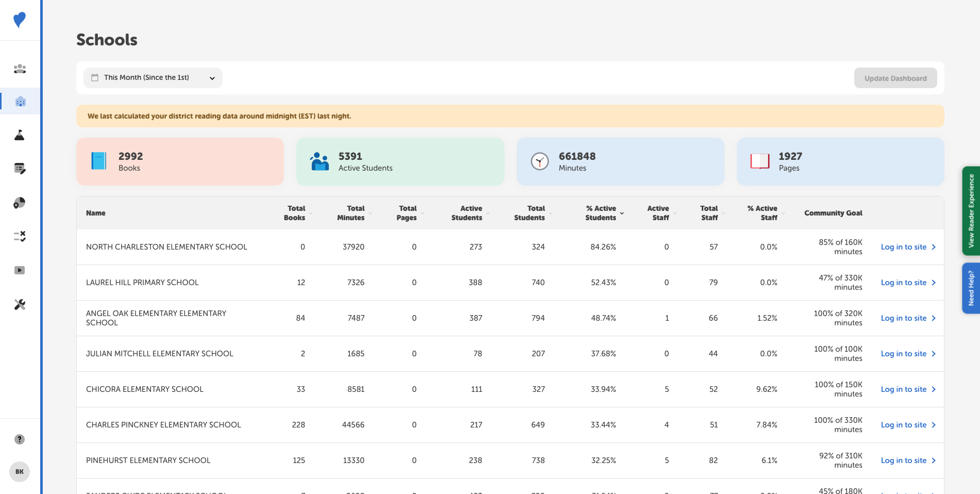Click the calendar icon in the date filter

click(x=95, y=77)
